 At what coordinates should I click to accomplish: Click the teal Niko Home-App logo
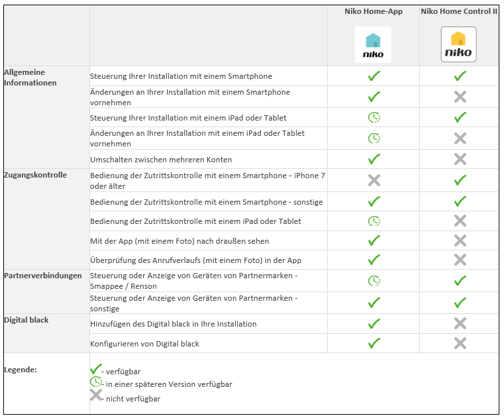[374, 44]
